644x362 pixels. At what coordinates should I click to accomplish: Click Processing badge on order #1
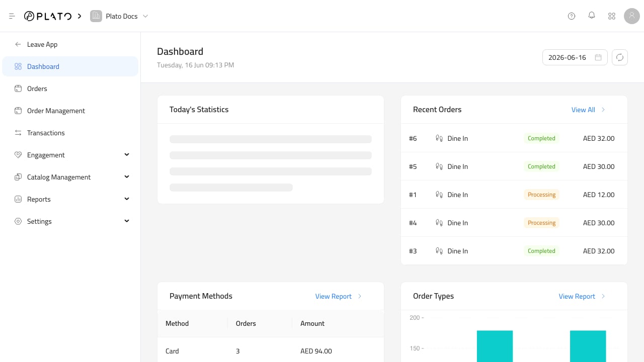click(541, 195)
